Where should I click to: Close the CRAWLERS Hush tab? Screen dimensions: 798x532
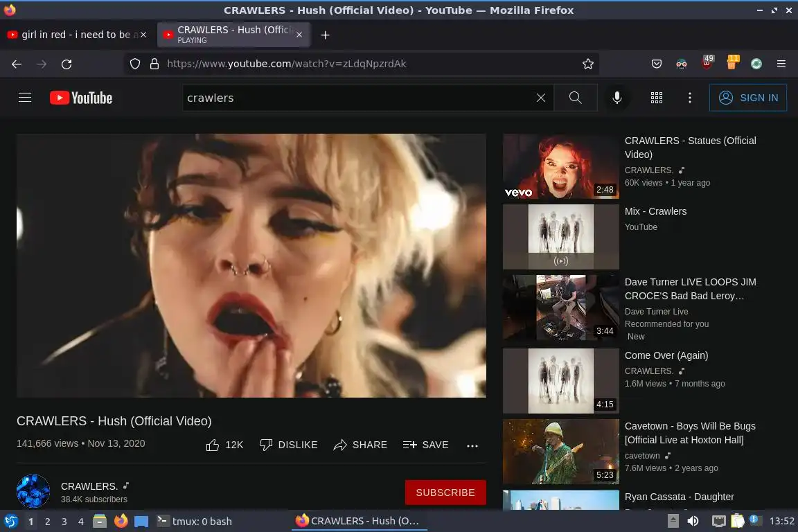299,35
